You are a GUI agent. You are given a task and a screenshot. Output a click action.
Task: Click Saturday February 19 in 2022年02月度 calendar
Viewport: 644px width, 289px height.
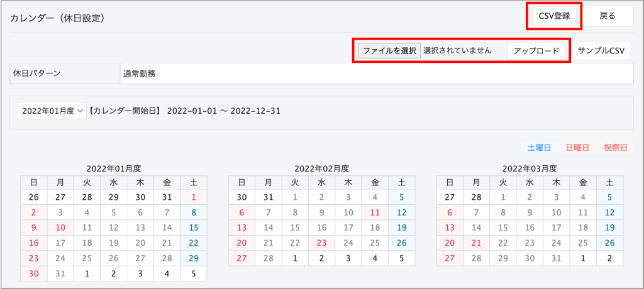pos(401,227)
